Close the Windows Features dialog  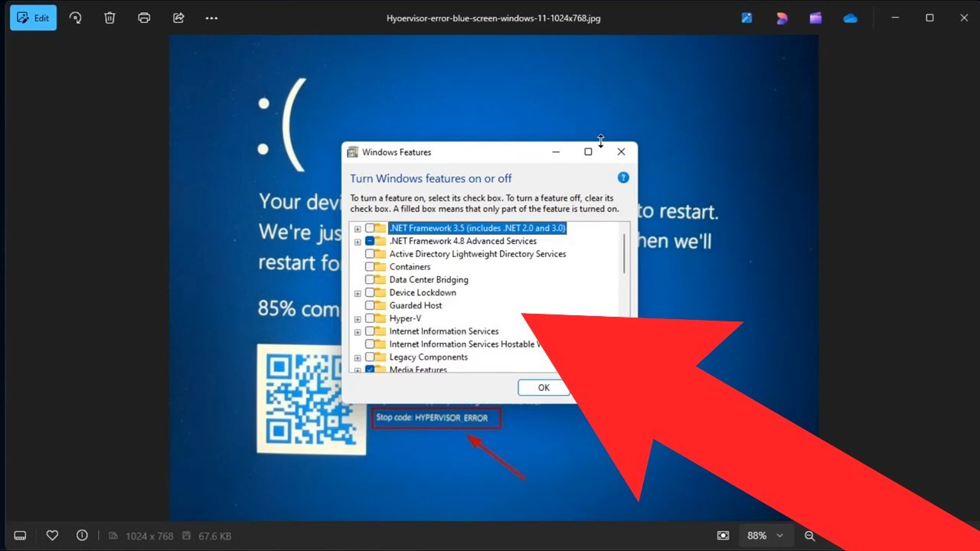[621, 152]
